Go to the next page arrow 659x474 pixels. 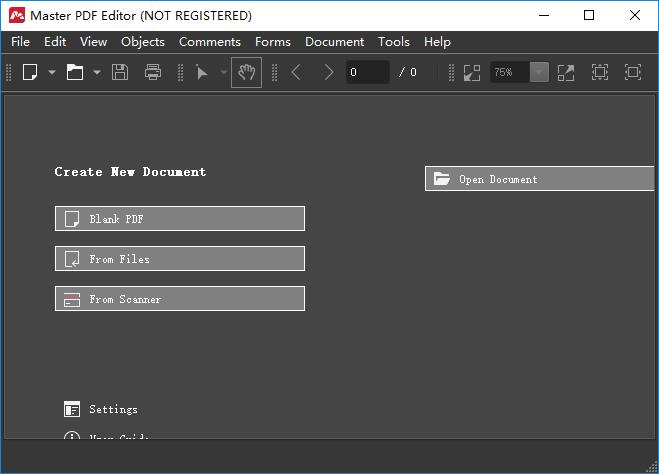point(328,72)
